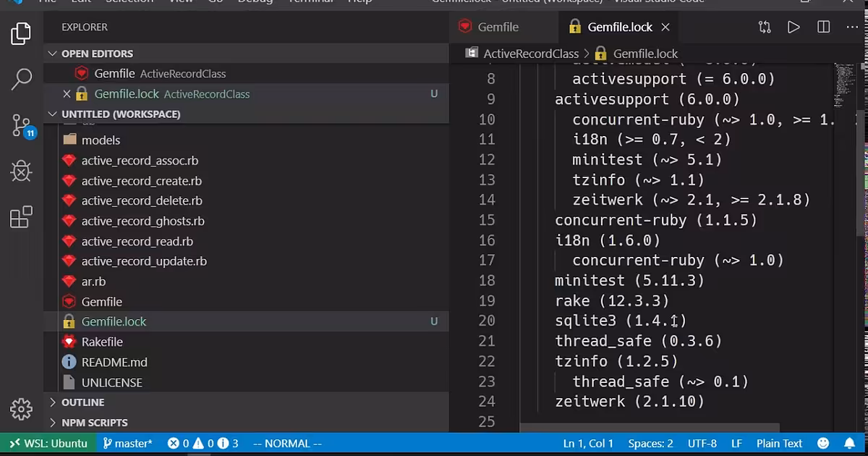Click the 'zeitwerk (2.1.10)' line

coord(629,401)
